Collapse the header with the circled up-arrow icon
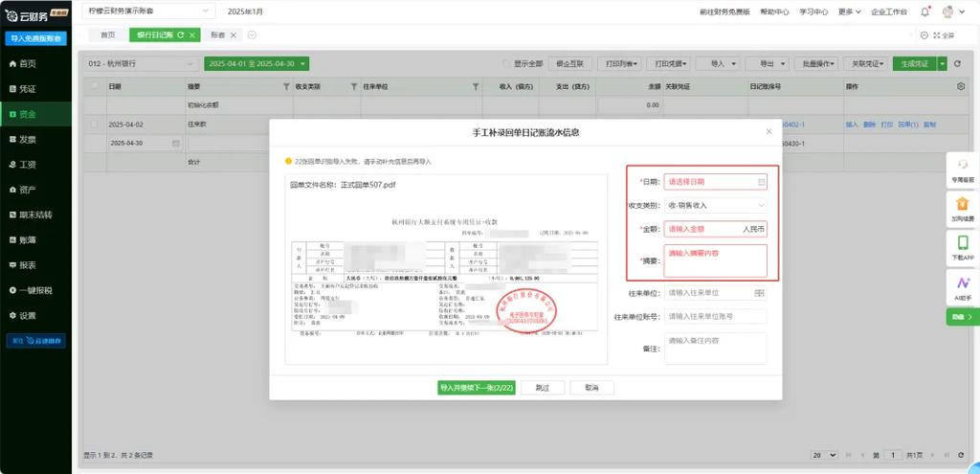980x474 pixels. pyautogui.click(x=924, y=35)
